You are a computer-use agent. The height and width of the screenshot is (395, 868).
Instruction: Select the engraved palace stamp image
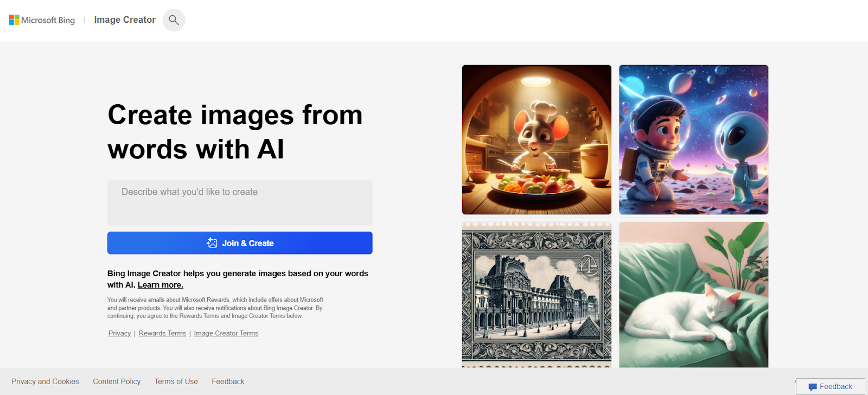[x=537, y=295]
